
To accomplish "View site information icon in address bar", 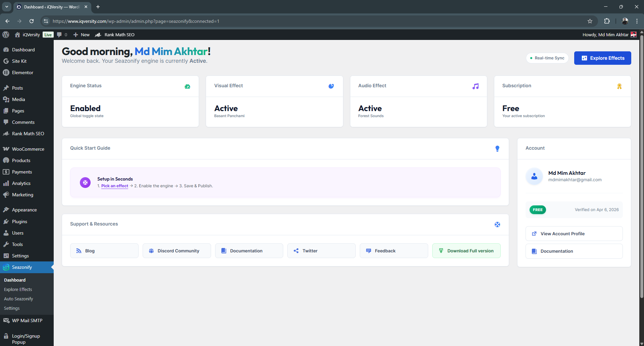I will pyautogui.click(x=46, y=21).
